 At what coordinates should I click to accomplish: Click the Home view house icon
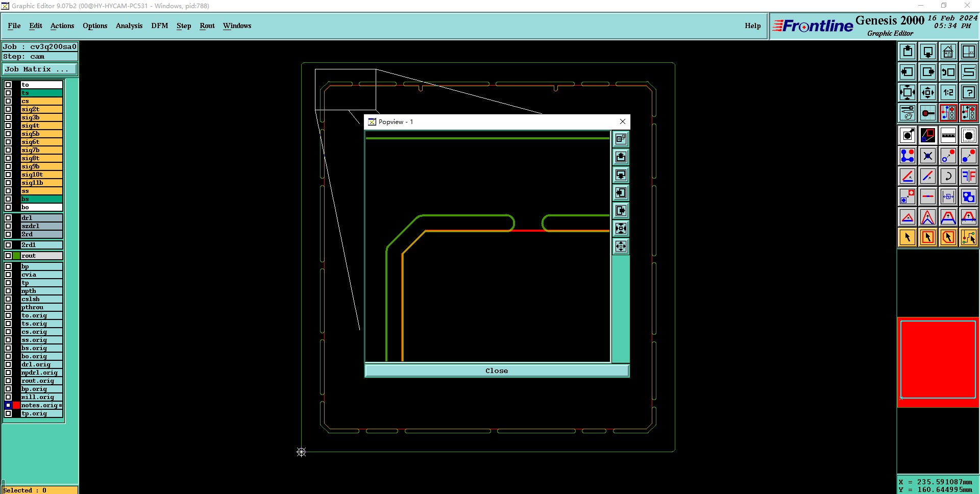tap(948, 52)
